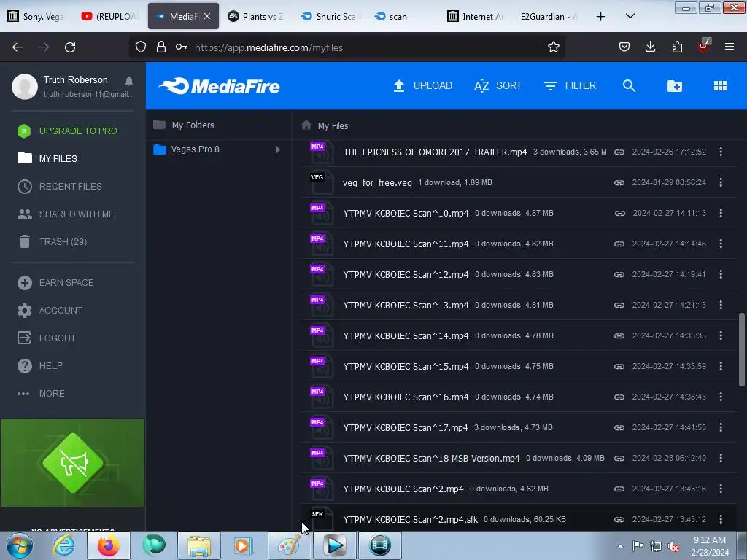Screen dimensions: 747x560
Task: Open Help in sidebar
Action: [39, 366]
